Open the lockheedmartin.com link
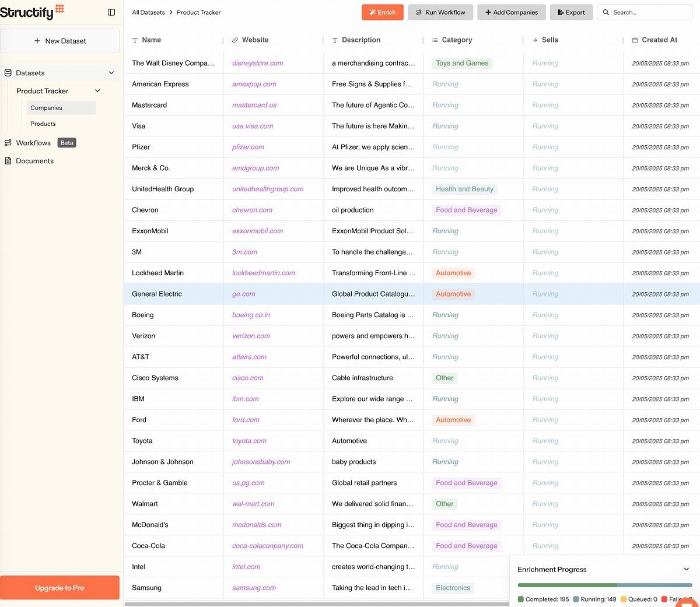The width and height of the screenshot is (700, 607). 264,273
